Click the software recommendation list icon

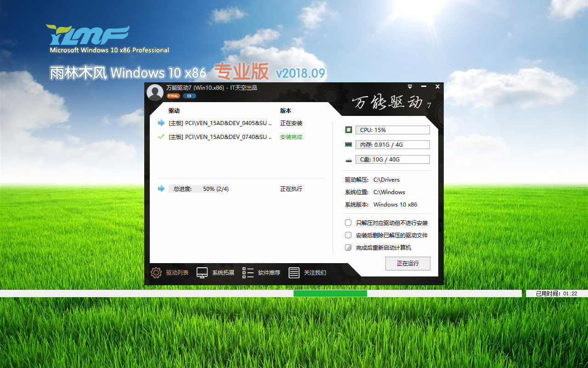pos(248,273)
